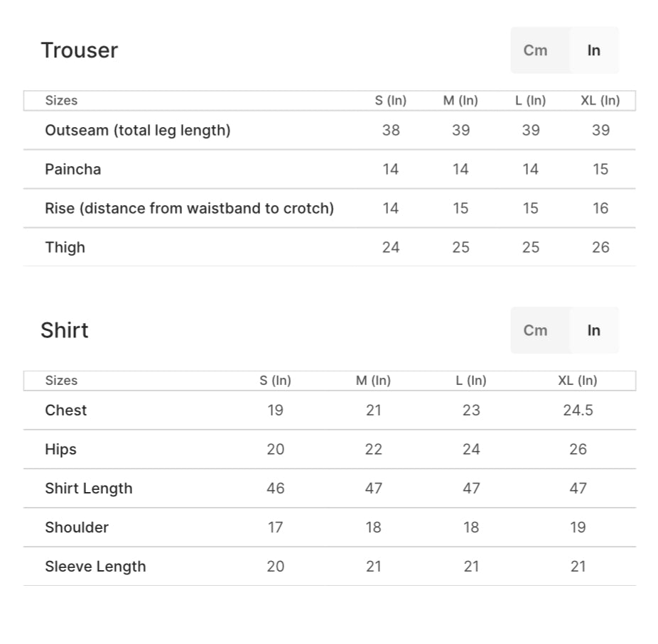The height and width of the screenshot is (644, 658).
Task: Click the 24.5 Chest value for XL
Action: [x=578, y=410]
